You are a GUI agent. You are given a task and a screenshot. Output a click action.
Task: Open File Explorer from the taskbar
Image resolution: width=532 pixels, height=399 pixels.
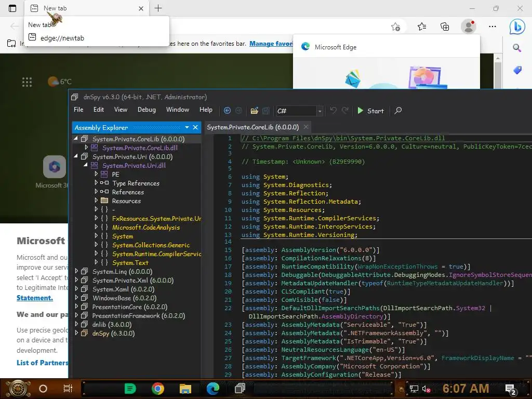185,389
